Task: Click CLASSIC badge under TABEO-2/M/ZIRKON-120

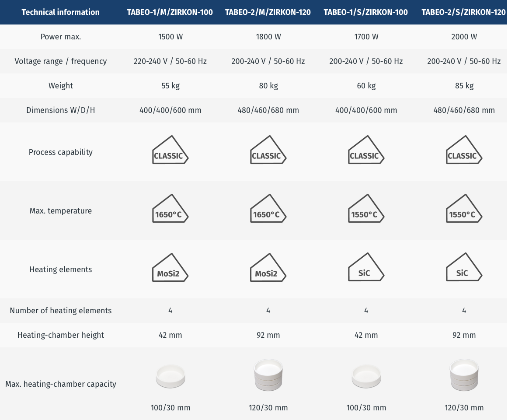Action: coord(268,151)
